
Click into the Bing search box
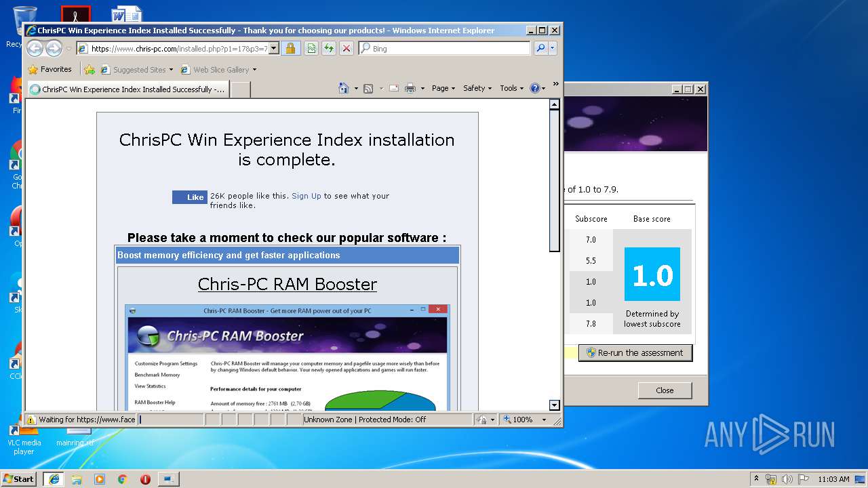[x=445, y=48]
